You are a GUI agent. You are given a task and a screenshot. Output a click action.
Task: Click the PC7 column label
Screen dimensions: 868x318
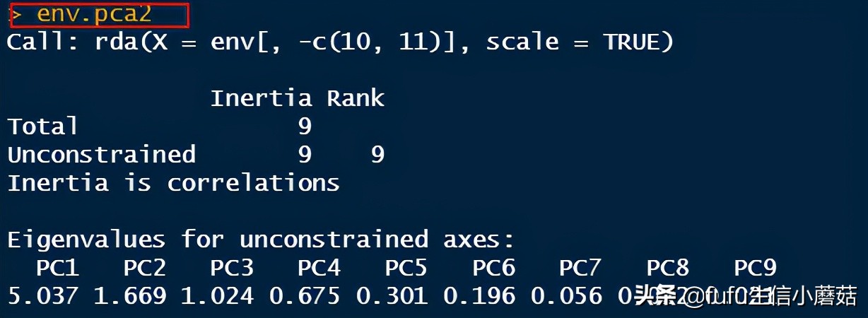580,268
